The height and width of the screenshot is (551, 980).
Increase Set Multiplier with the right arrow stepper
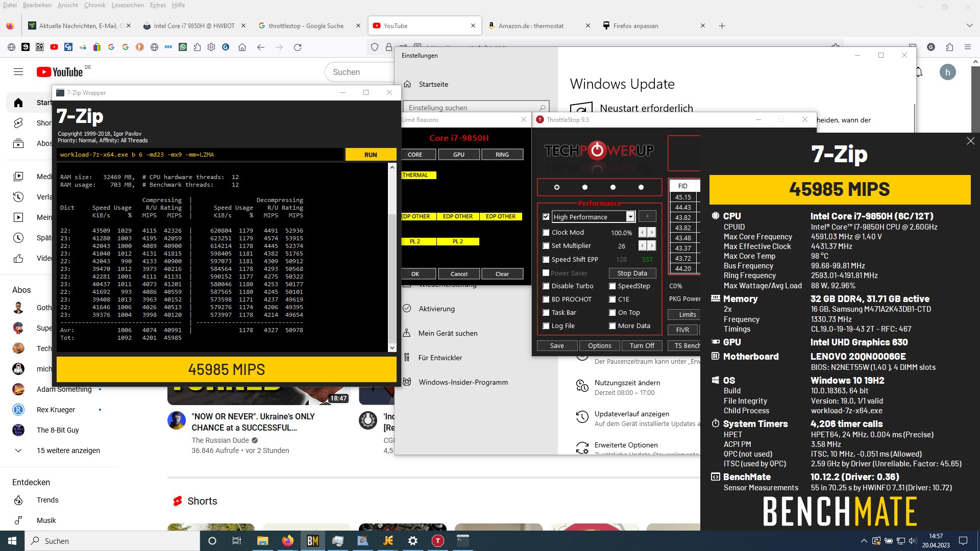click(652, 245)
